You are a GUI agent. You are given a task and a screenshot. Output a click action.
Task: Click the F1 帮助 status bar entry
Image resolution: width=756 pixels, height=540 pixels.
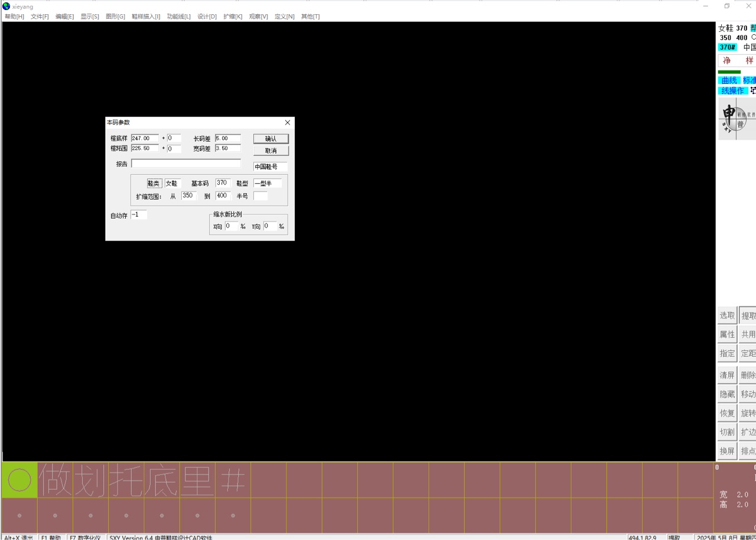[51, 538]
